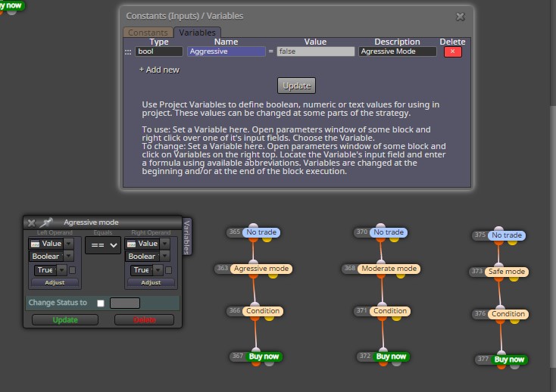The width and height of the screenshot is (556, 392).
Task: Select Buy now block 372
Action: coord(391,356)
